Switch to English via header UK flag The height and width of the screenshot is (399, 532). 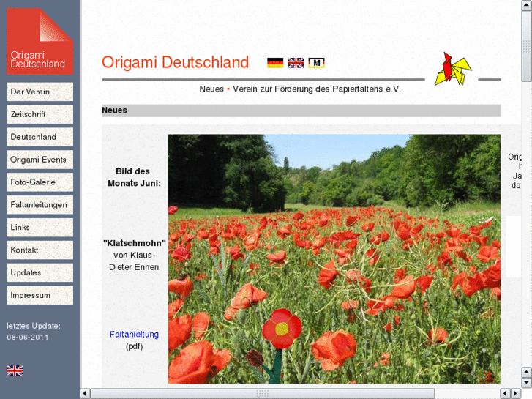pyautogui.click(x=296, y=63)
